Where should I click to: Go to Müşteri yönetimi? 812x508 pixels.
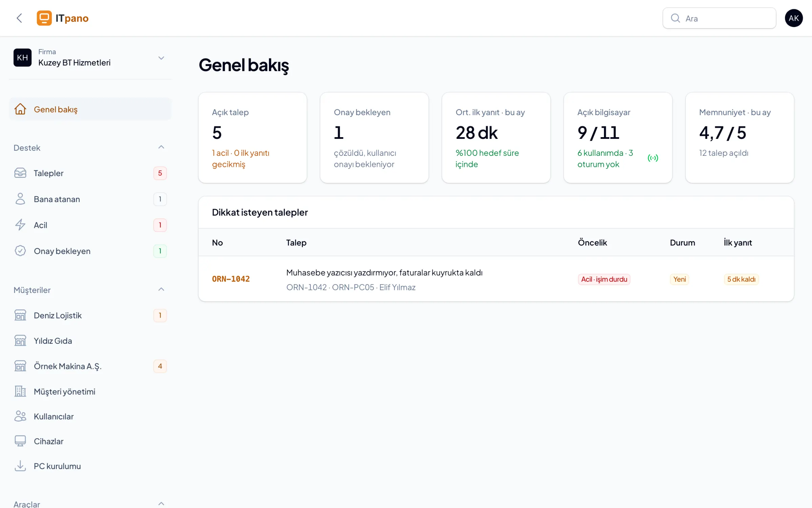[x=90, y=391]
